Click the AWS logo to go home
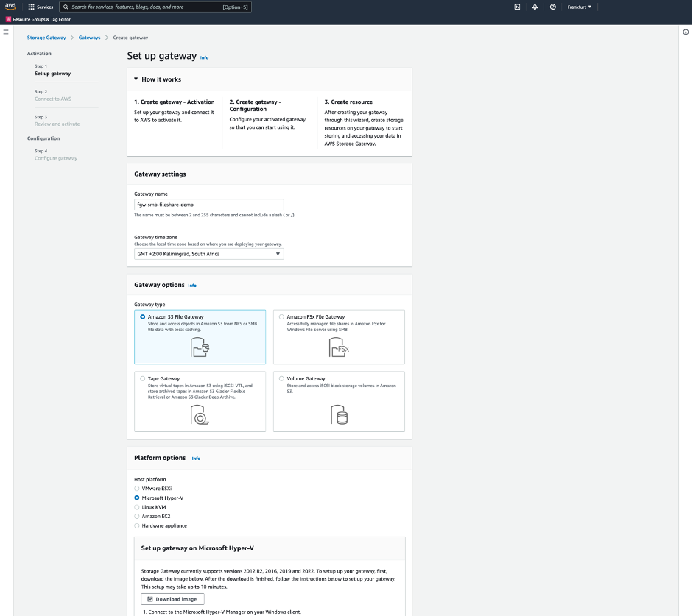Viewport: 693px width, 616px height. [x=10, y=7]
